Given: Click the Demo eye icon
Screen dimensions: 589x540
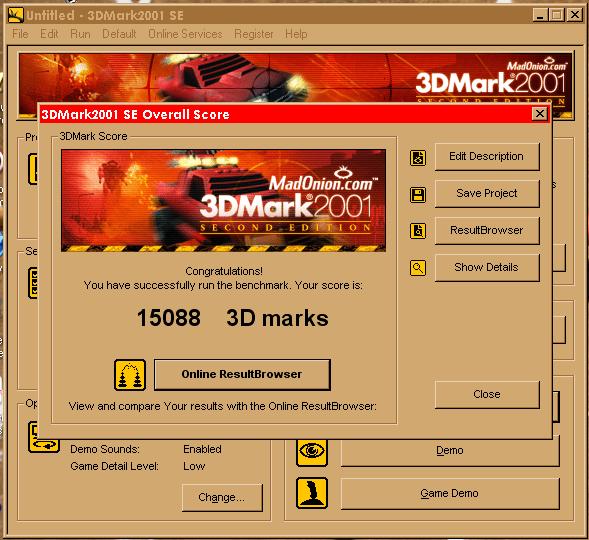Looking at the screenshot, I should [x=311, y=451].
